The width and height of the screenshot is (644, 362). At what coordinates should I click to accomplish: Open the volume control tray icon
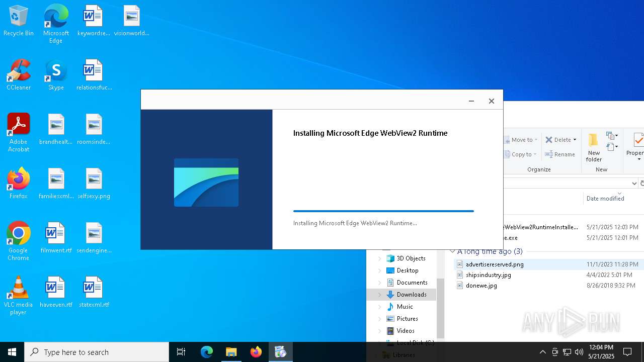(x=579, y=352)
